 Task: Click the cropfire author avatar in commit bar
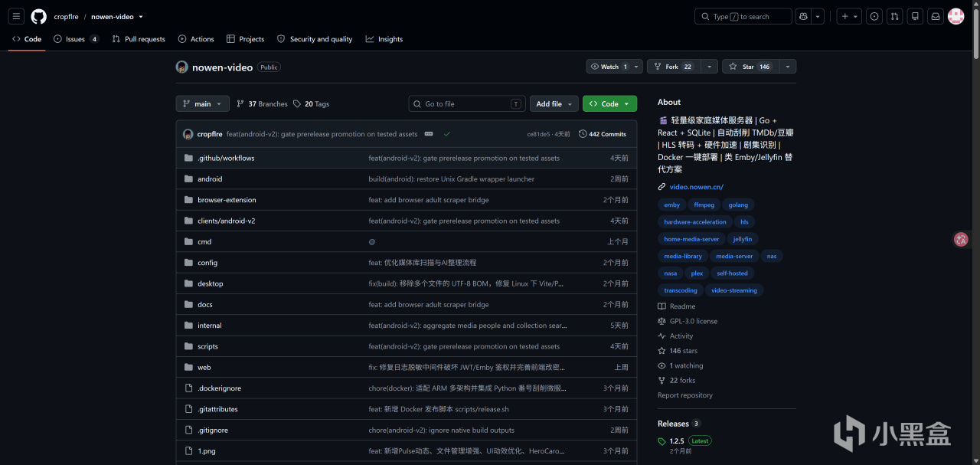(x=188, y=134)
